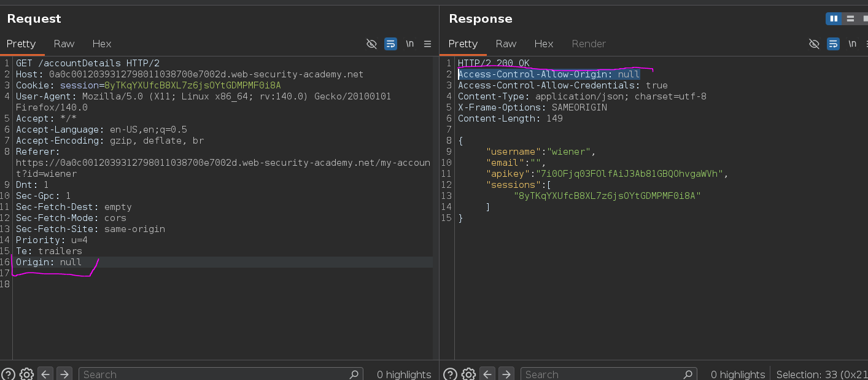Open the Request panel hamburger options menu
Screen dimensions: 868x380
coord(428,44)
